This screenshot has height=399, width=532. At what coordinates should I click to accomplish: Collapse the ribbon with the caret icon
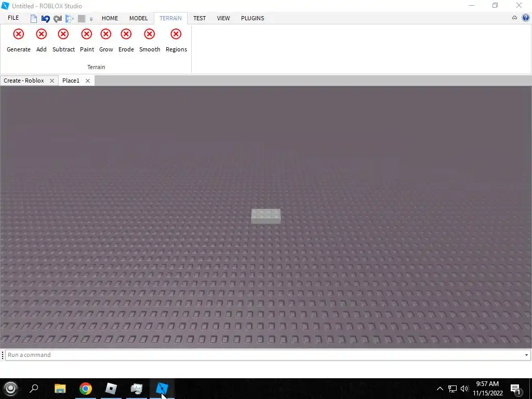coord(514,18)
